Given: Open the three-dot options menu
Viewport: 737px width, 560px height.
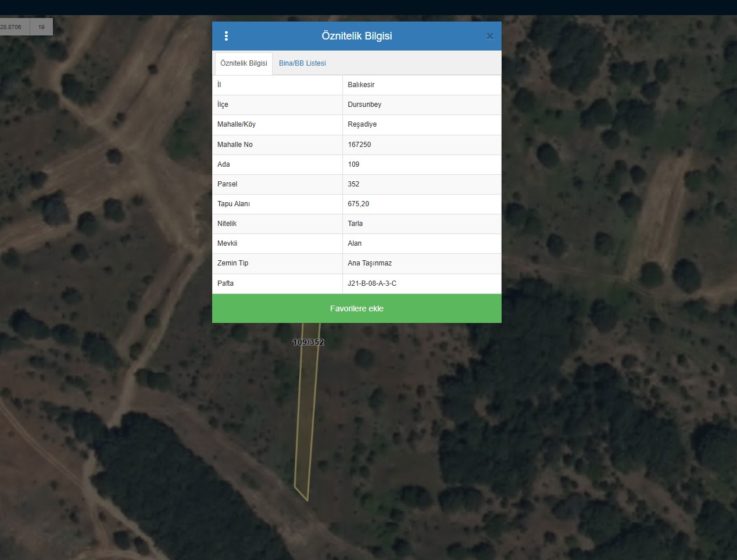Looking at the screenshot, I should tap(226, 36).
